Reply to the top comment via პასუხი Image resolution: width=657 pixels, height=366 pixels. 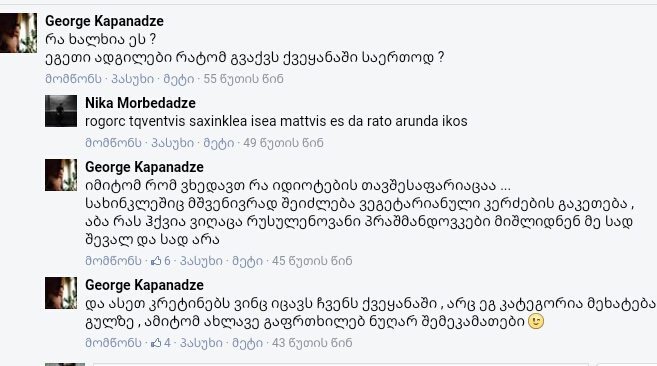coord(132,79)
